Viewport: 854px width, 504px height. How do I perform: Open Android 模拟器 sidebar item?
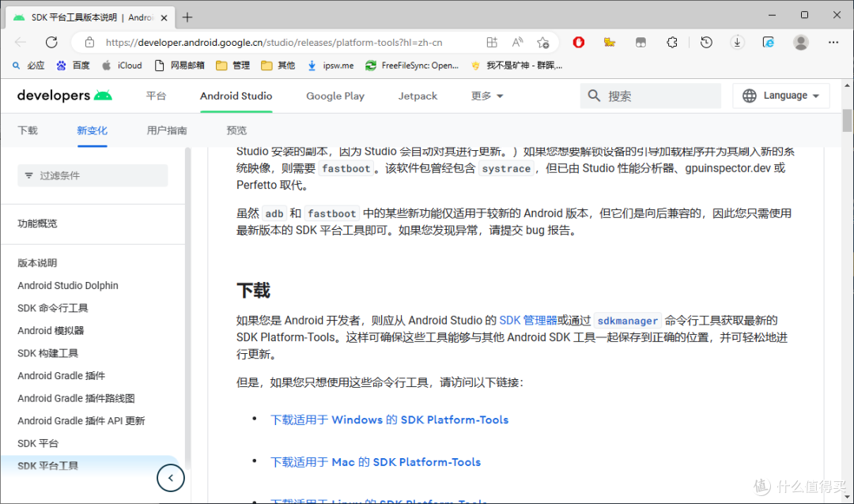tap(51, 331)
